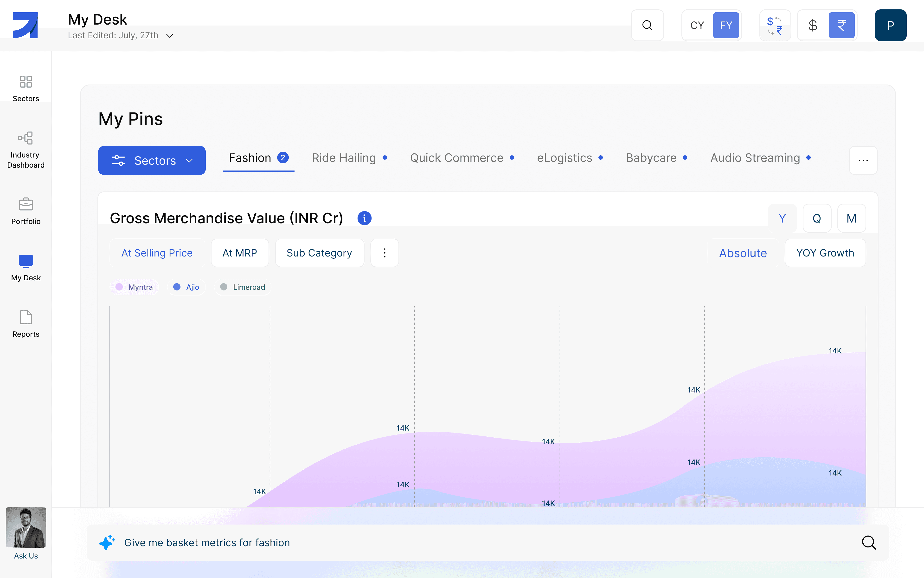Switch to the Audio Streaming tab

click(760, 158)
